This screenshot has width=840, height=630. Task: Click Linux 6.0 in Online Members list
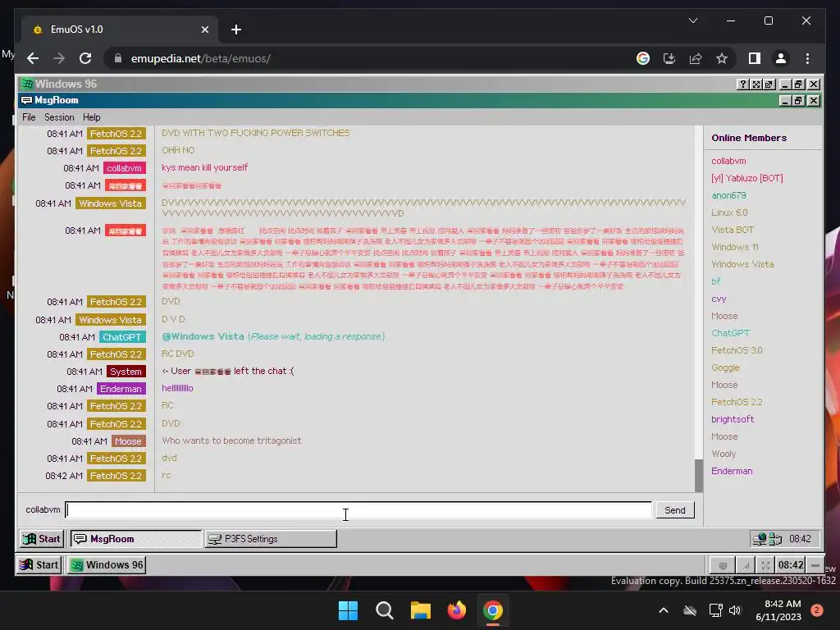729,212
